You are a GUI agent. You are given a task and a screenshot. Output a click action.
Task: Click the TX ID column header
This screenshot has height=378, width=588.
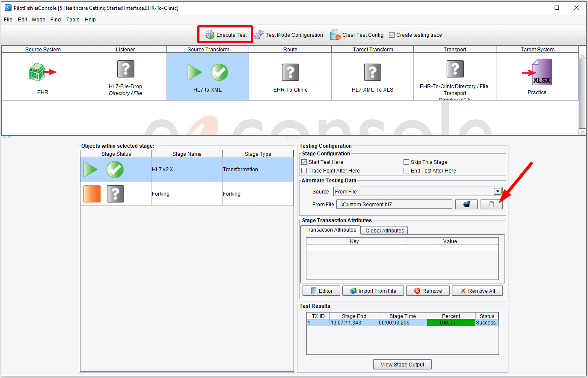pos(318,316)
